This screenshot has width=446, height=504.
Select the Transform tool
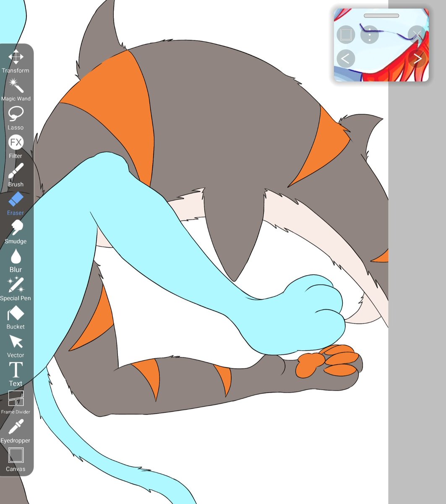coord(16,61)
